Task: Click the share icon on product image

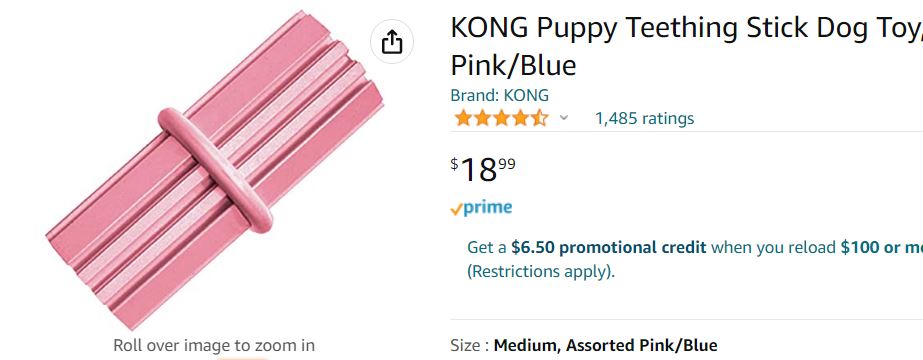Action: (x=392, y=42)
